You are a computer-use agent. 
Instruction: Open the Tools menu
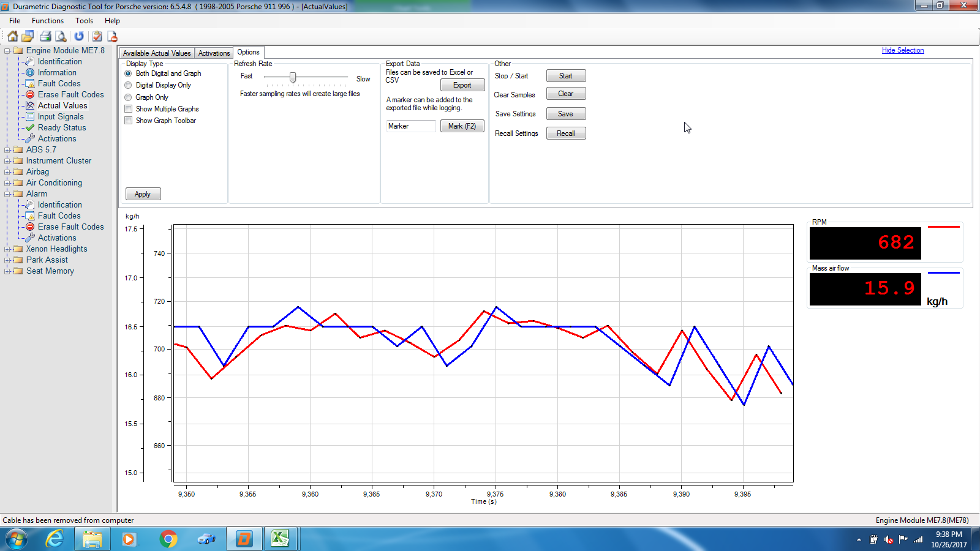[x=84, y=21]
